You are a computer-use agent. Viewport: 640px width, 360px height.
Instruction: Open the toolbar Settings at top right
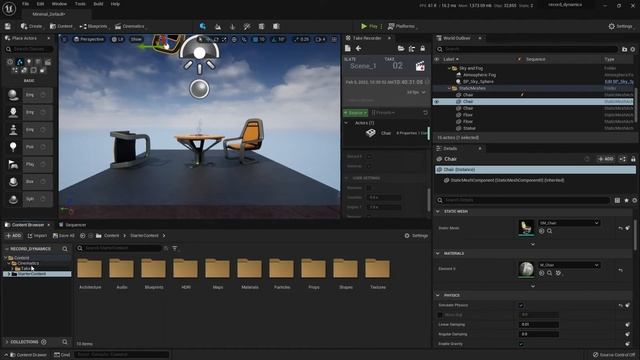tap(621, 26)
